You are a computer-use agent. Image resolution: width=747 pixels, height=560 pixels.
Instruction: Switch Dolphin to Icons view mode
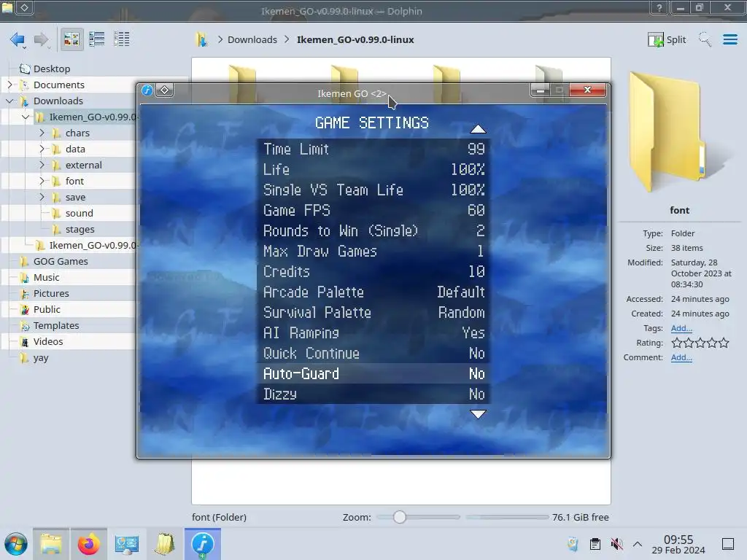pyautogui.click(x=71, y=39)
